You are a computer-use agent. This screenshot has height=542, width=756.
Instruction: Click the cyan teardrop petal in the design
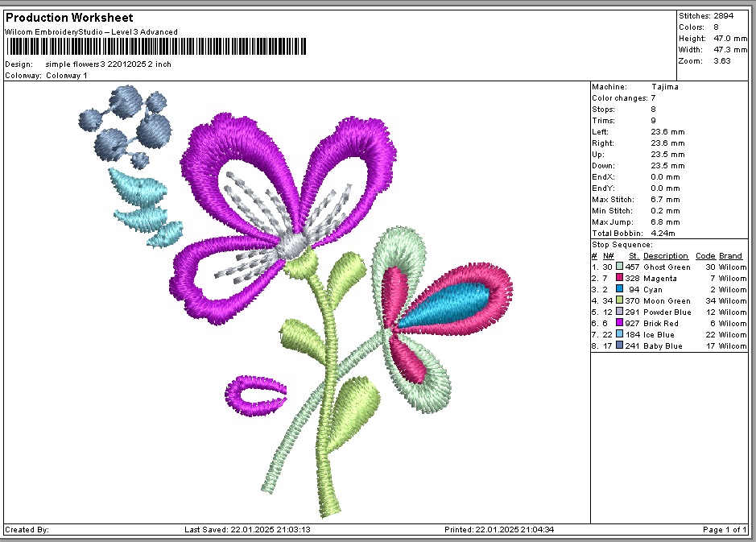pos(444,304)
